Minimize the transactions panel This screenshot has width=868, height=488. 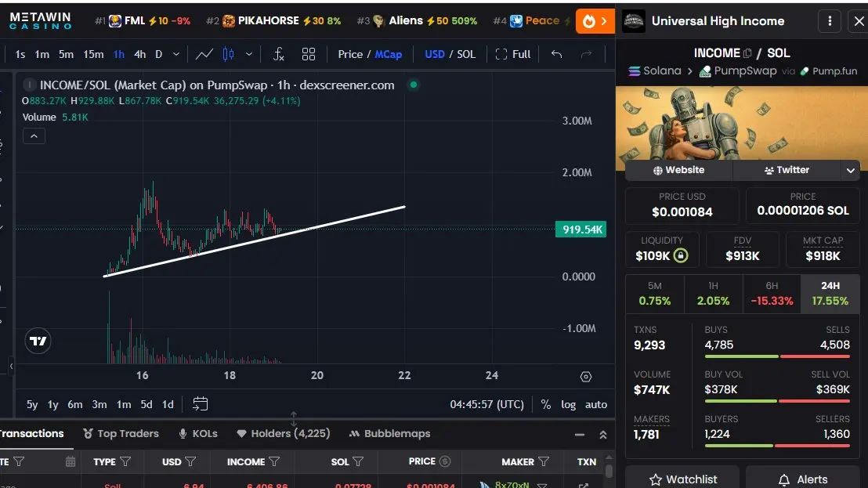[x=580, y=435]
